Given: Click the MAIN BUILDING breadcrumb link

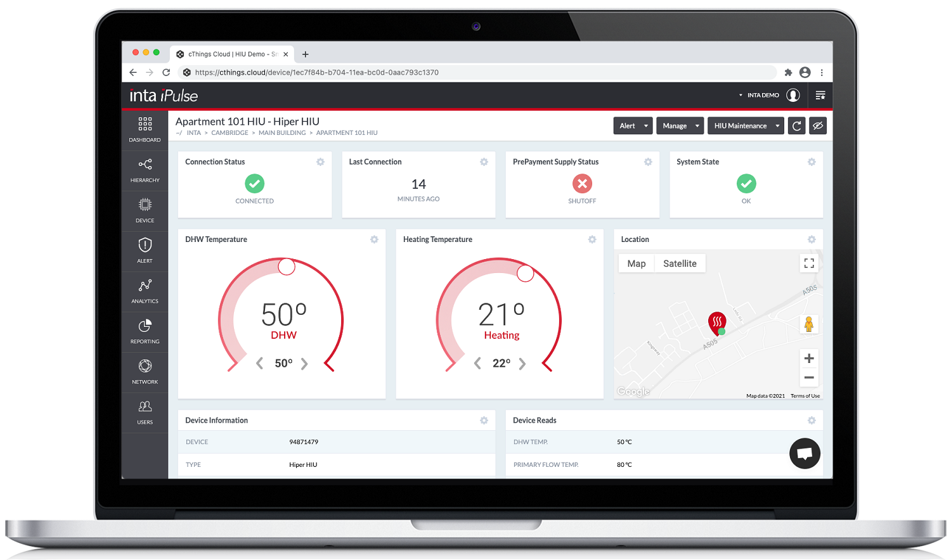Looking at the screenshot, I should (x=282, y=133).
